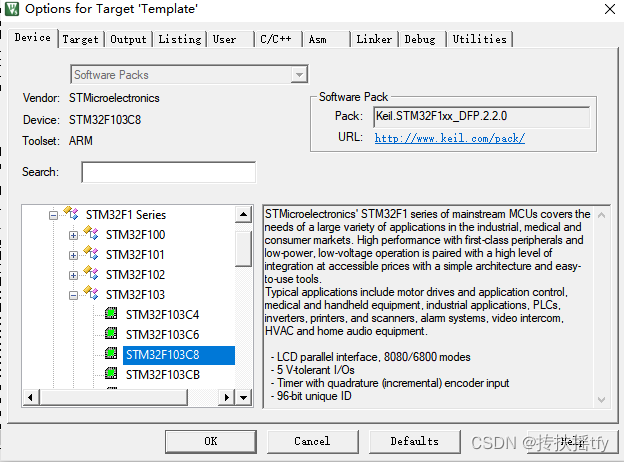Open the C/C++ tab
This screenshot has width=624, height=462.
[276, 39]
